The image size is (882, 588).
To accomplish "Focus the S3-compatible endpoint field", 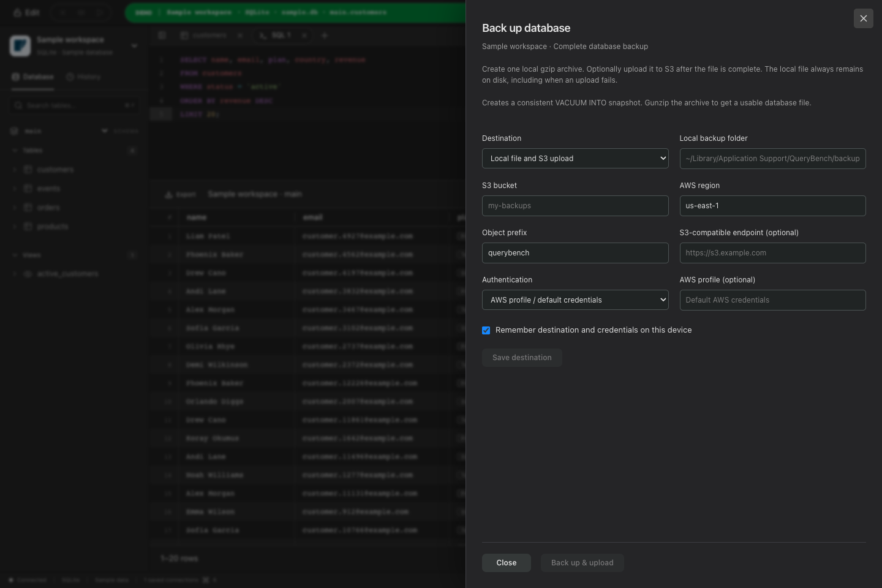I will tap(772, 253).
